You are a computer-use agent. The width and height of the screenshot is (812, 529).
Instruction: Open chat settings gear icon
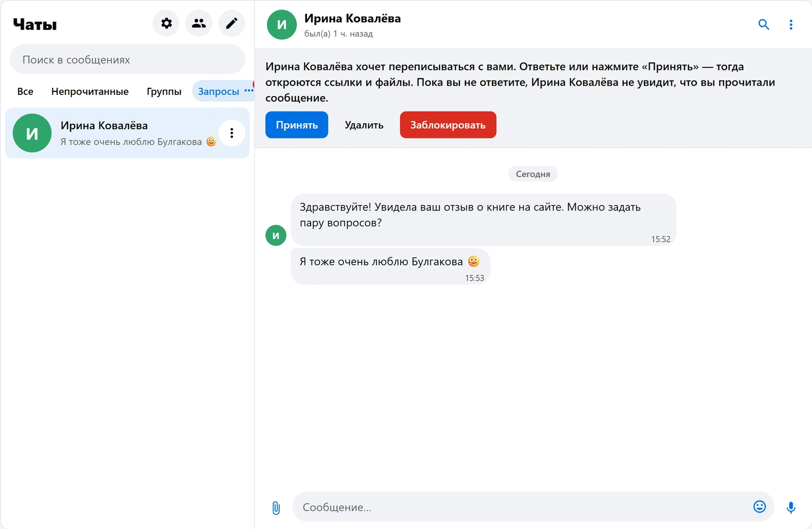click(166, 23)
